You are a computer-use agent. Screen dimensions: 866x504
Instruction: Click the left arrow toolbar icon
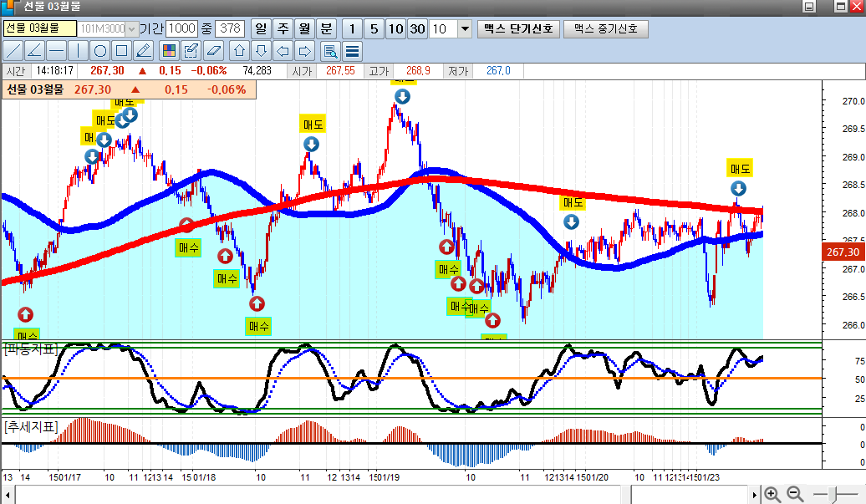click(x=283, y=51)
